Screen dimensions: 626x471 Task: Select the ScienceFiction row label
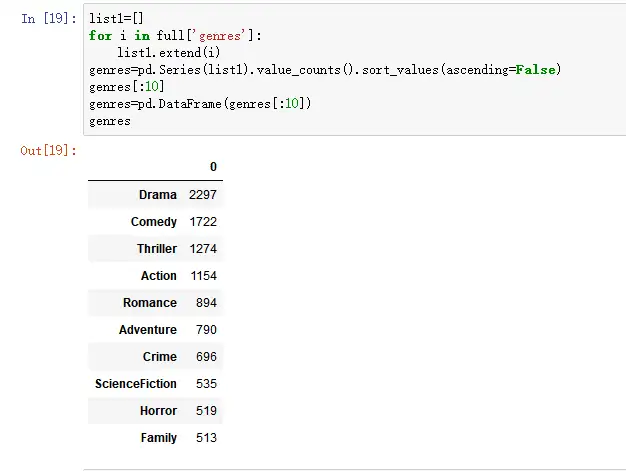136,384
